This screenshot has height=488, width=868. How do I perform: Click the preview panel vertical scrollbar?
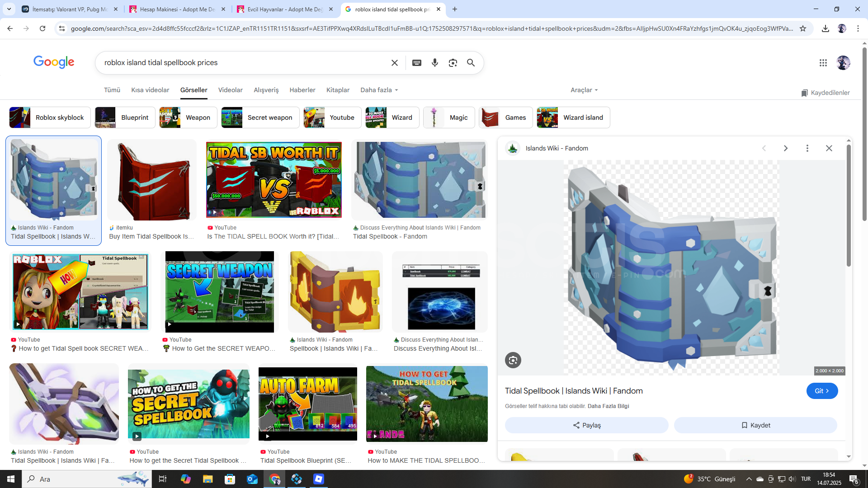[x=849, y=206]
